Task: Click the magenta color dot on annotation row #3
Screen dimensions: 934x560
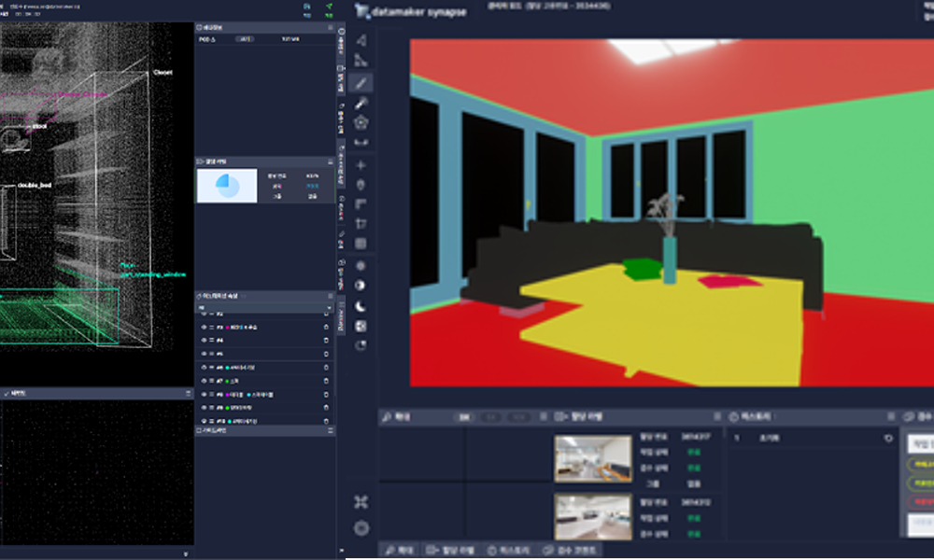Action: 227,328
